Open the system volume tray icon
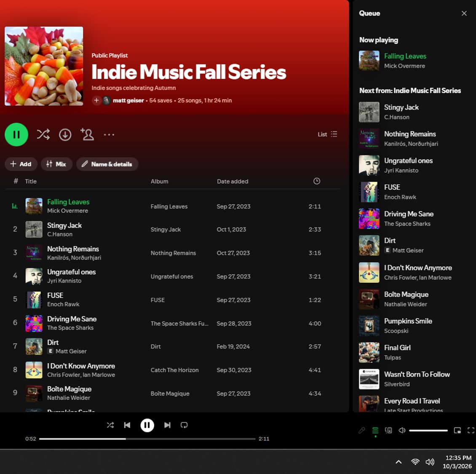The width and height of the screenshot is (476, 474). tap(430, 462)
